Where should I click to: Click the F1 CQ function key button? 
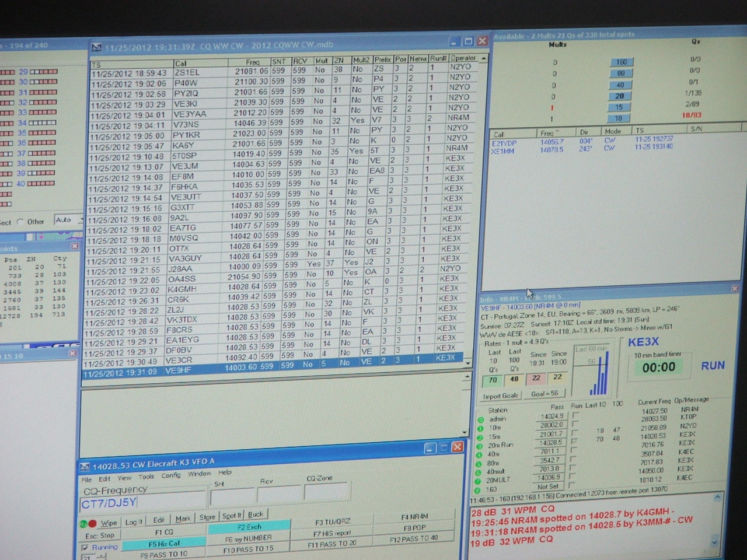tap(164, 532)
